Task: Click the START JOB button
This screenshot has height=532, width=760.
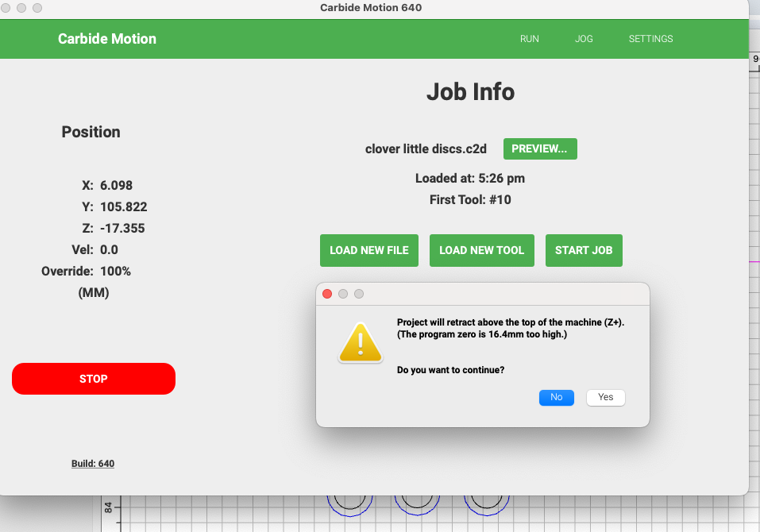Action: [584, 250]
